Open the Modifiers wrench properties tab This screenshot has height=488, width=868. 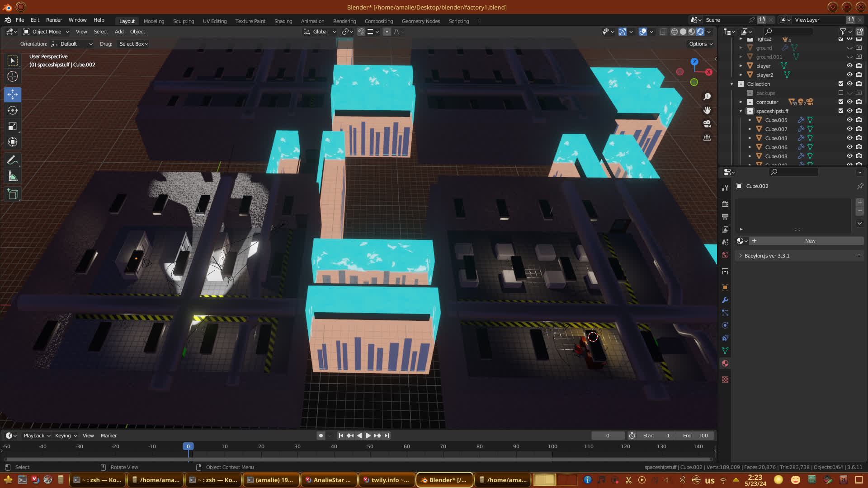pos(725,300)
